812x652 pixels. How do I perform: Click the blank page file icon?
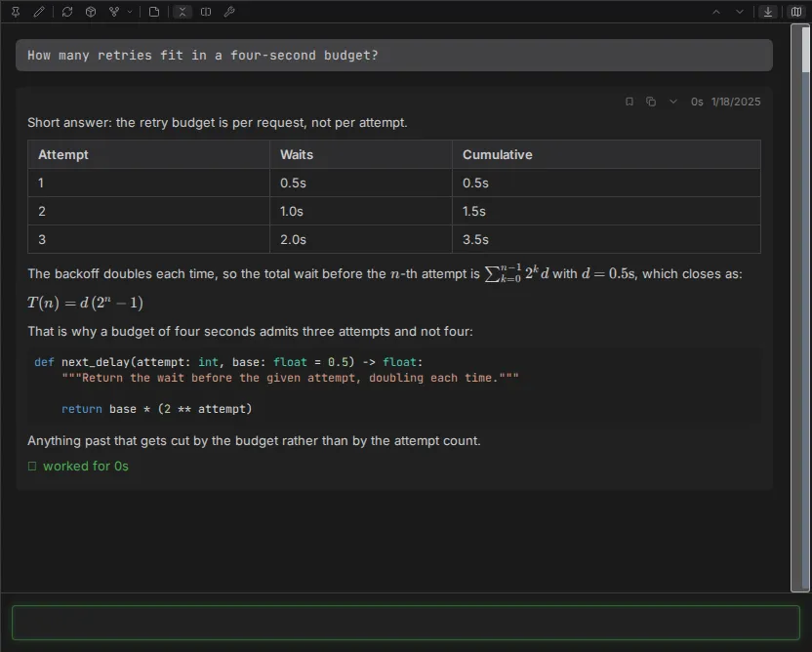(154, 12)
